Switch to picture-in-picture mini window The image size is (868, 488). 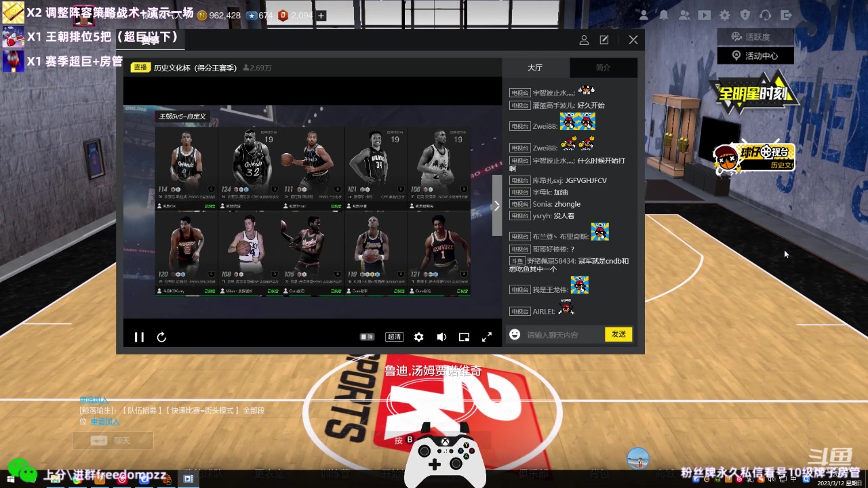point(464,337)
